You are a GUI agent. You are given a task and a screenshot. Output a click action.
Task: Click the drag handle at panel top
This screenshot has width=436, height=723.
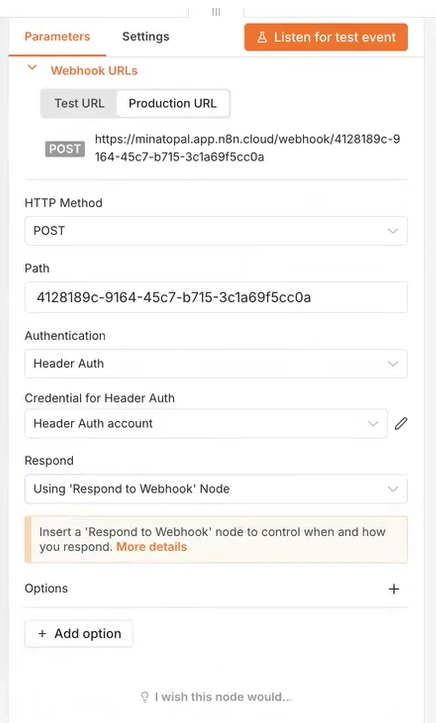click(216, 12)
